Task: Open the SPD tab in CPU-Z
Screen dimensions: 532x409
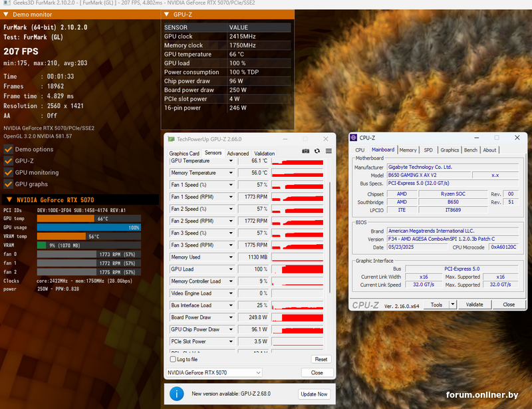Action: pyautogui.click(x=428, y=150)
